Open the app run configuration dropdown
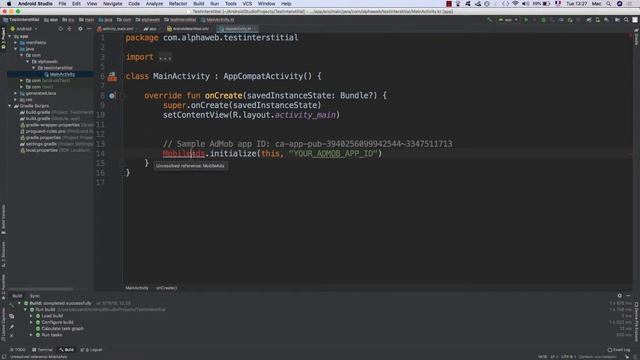The height and width of the screenshot is (360, 640). pos(508,20)
